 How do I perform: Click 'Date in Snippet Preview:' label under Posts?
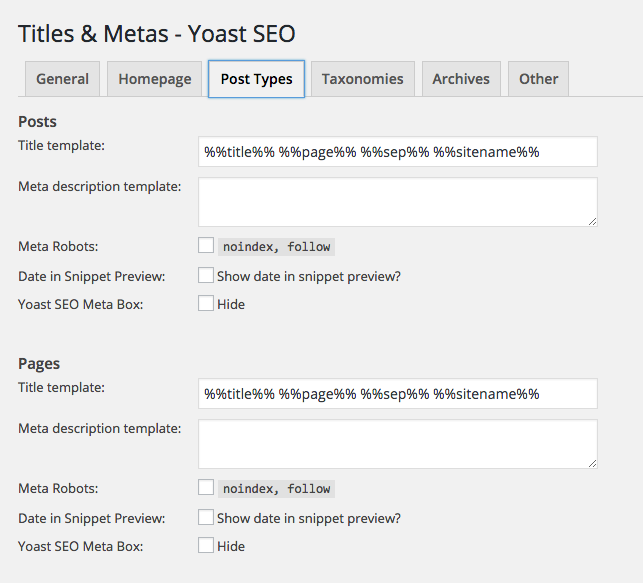pyautogui.click(x=91, y=276)
